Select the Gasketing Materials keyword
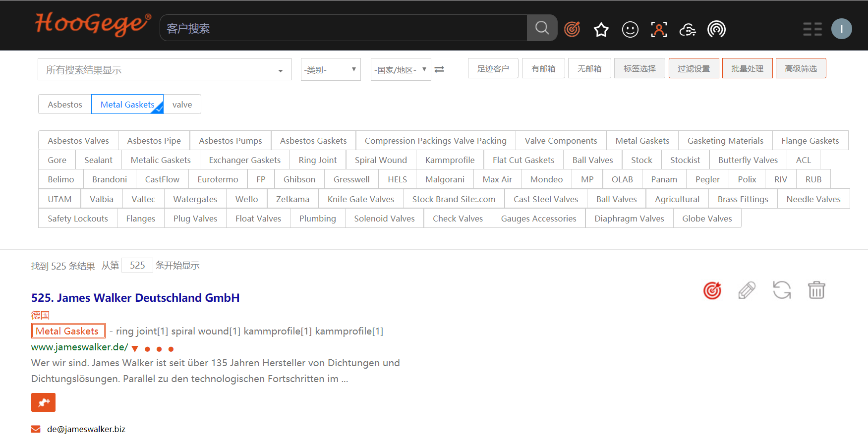The width and height of the screenshot is (868, 442). 725,141
